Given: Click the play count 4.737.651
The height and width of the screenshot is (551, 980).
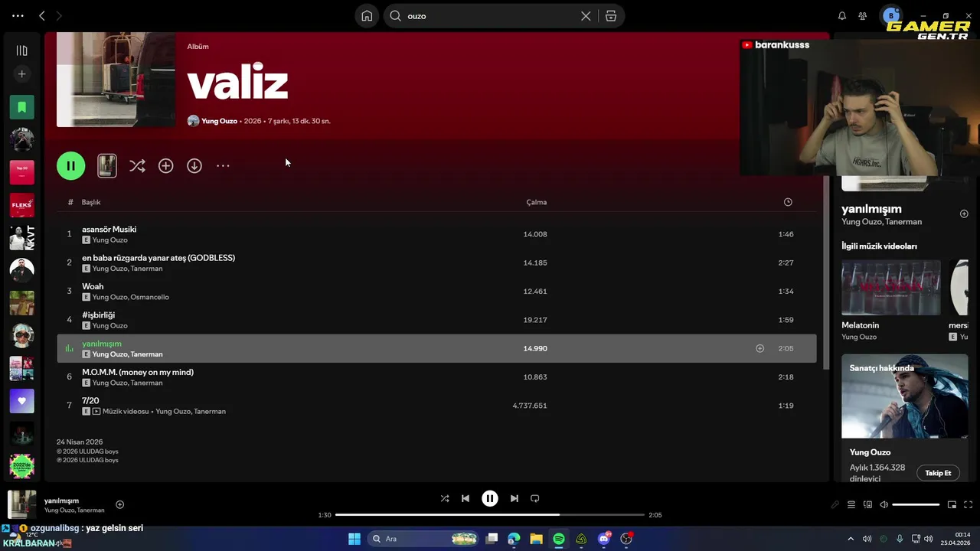Looking at the screenshot, I should click(x=530, y=406).
